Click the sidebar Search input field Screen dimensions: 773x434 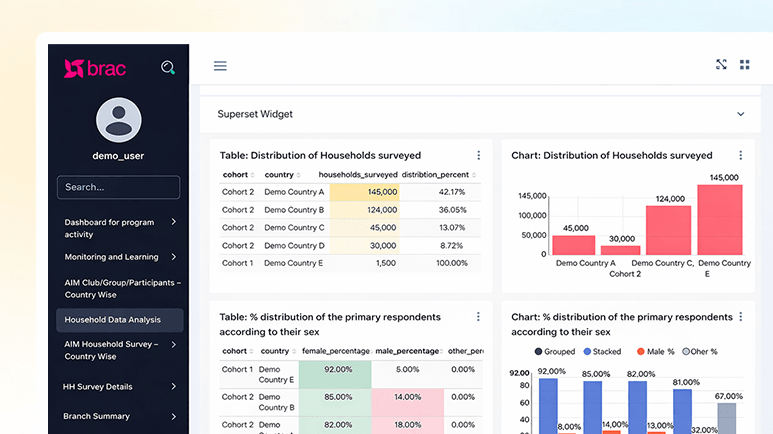click(x=119, y=187)
